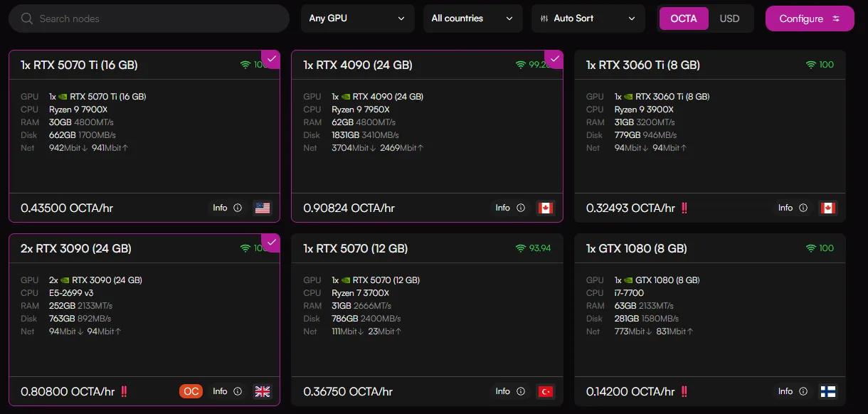Select the 1x GTX 1080 (8 GB) title
This screenshot has width=868, height=414.
click(x=637, y=248)
